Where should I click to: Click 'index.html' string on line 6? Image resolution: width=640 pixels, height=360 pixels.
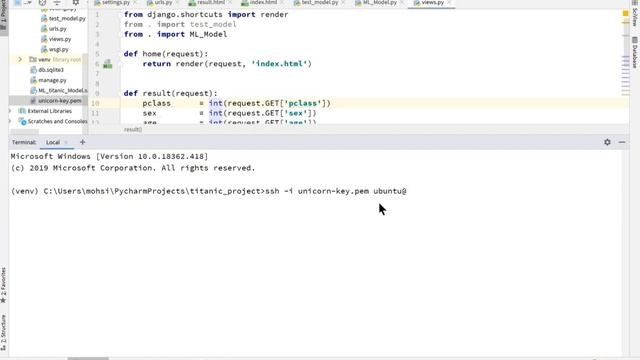[x=279, y=64]
